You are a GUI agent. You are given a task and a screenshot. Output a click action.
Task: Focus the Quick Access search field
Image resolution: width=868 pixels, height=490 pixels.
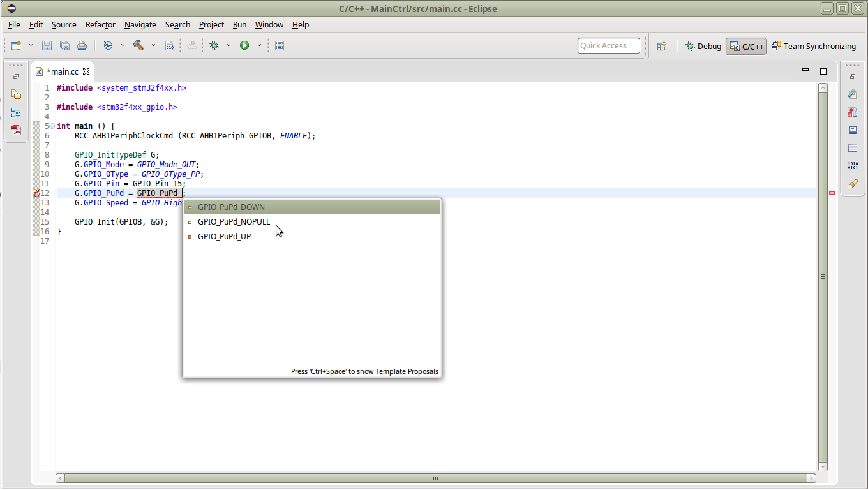click(609, 45)
